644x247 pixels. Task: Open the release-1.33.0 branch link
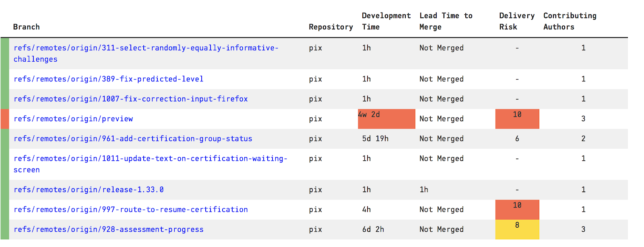pos(89,189)
